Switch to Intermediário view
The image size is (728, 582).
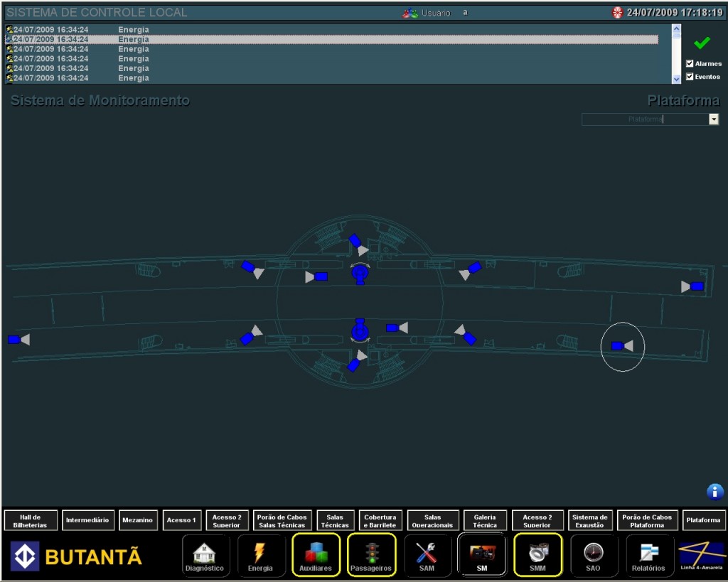coord(87,520)
